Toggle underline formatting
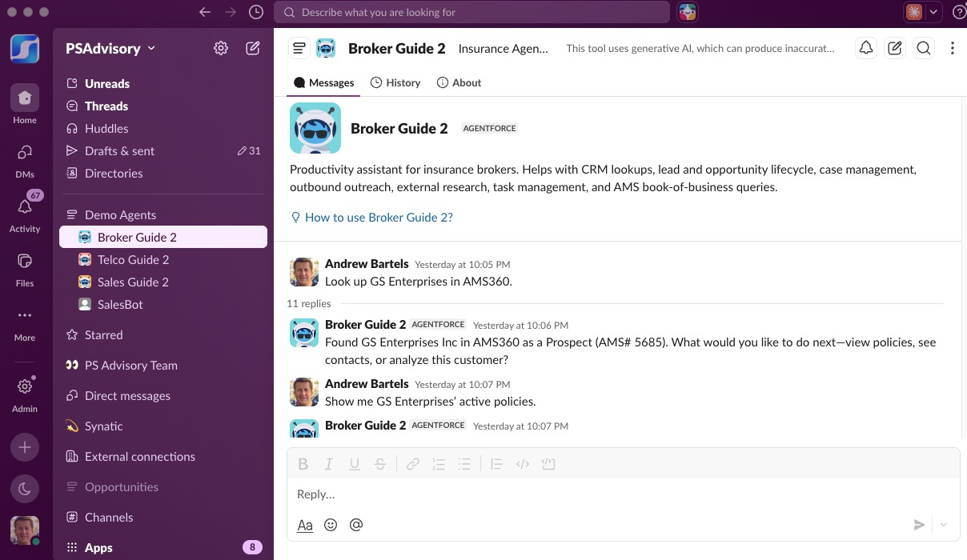The height and width of the screenshot is (560, 967). click(354, 464)
